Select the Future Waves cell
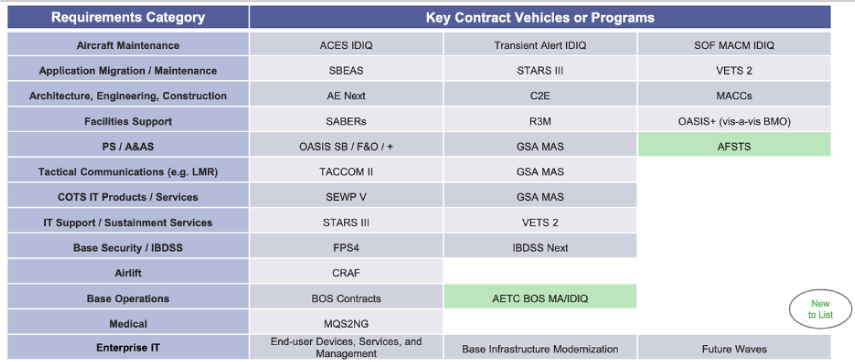 [x=734, y=348]
